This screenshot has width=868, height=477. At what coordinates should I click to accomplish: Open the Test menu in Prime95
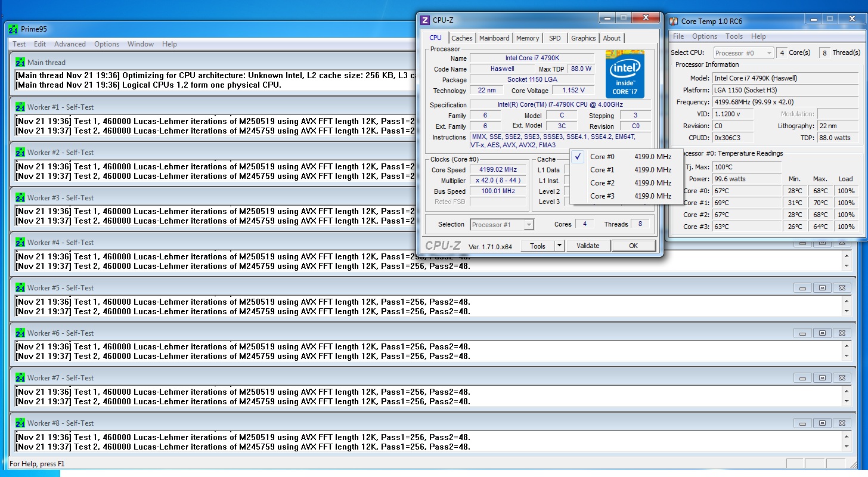click(x=19, y=44)
